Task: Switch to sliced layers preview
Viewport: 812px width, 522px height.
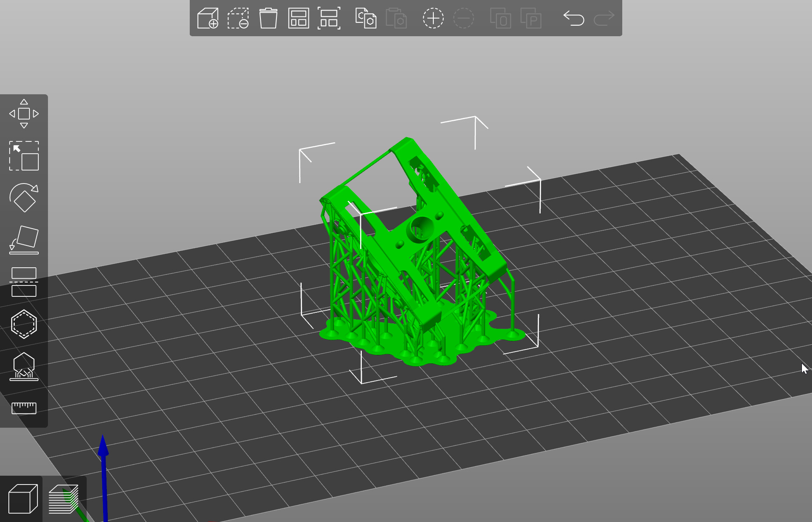Action: pos(64,499)
